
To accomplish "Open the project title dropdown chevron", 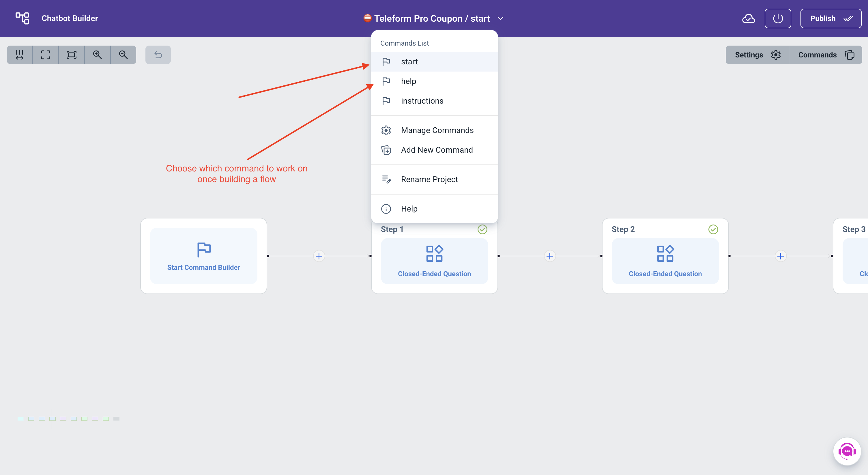I will (x=501, y=18).
